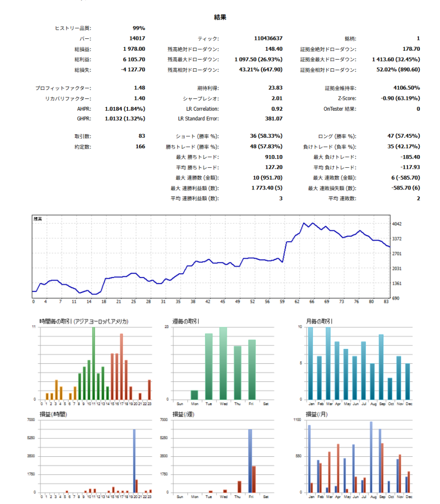Click the 取引数 value 83
This screenshot has width=440, height=504.
point(141,136)
